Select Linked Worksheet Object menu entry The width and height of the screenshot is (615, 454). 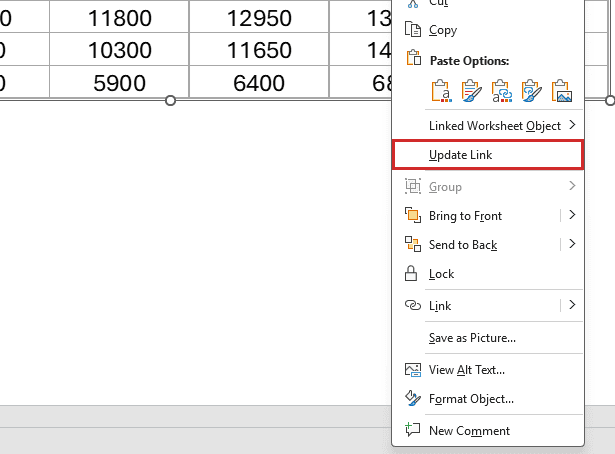(x=488, y=125)
